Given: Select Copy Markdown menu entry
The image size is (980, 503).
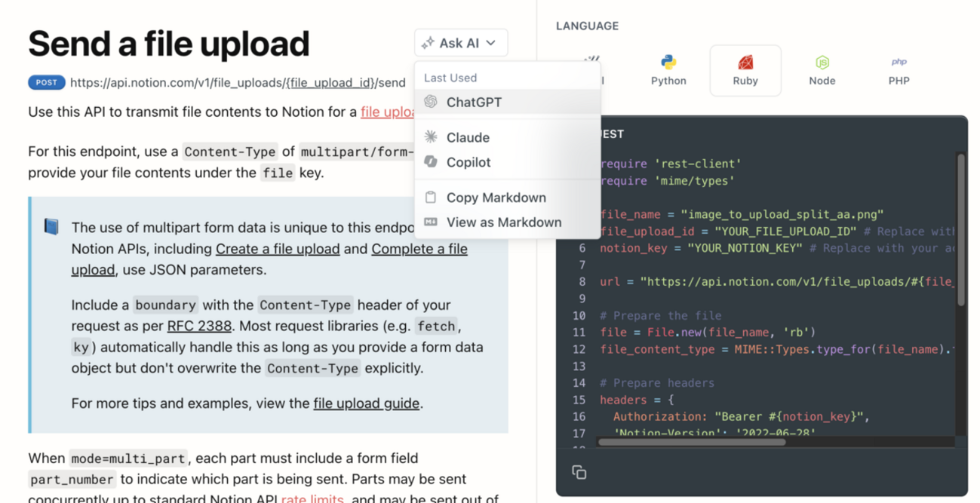Looking at the screenshot, I should (507, 198).
